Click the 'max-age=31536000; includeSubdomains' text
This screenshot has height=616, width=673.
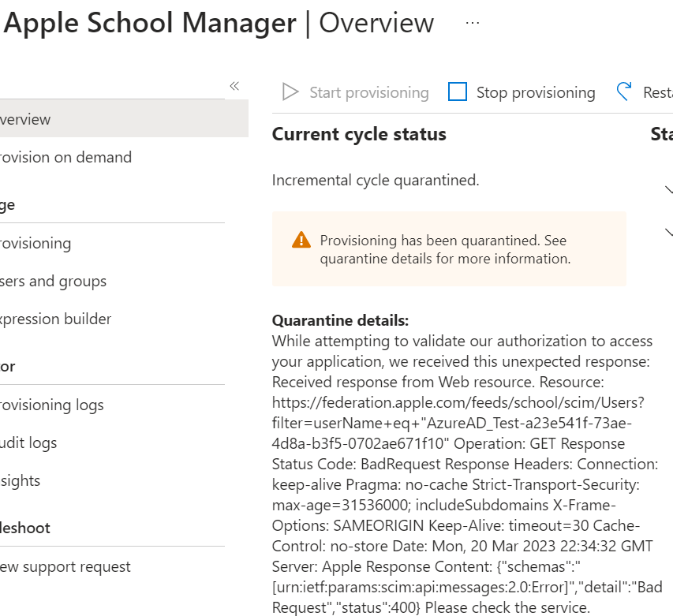(410, 505)
